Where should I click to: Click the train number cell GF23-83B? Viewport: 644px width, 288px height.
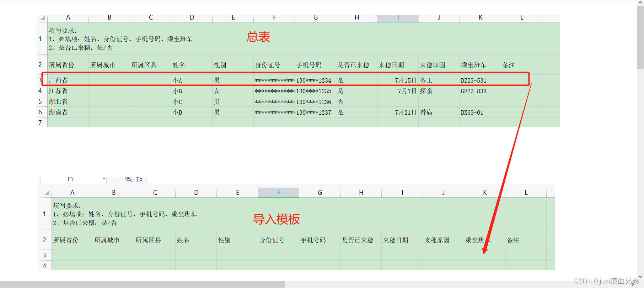480,91
